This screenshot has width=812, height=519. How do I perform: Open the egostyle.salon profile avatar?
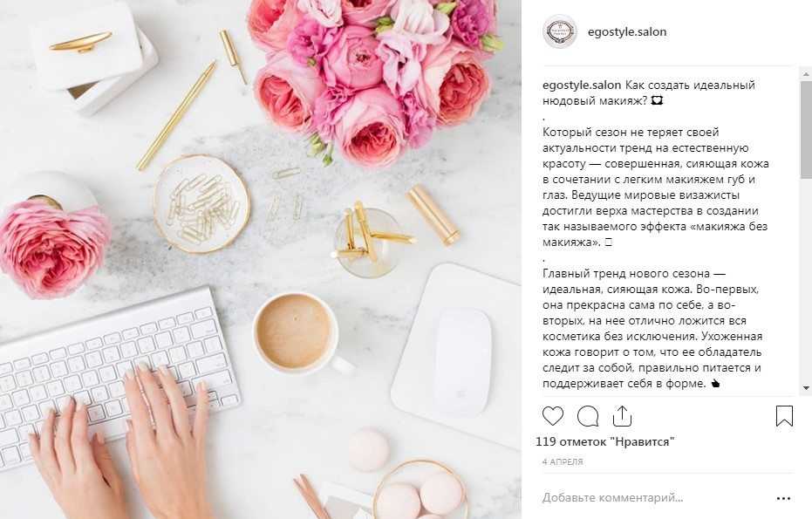click(560, 31)
